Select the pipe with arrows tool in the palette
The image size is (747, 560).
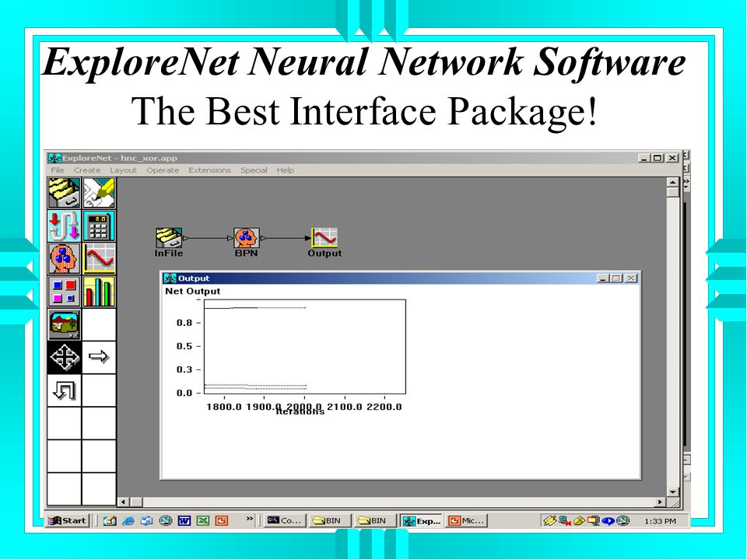(x=65, y=226)
